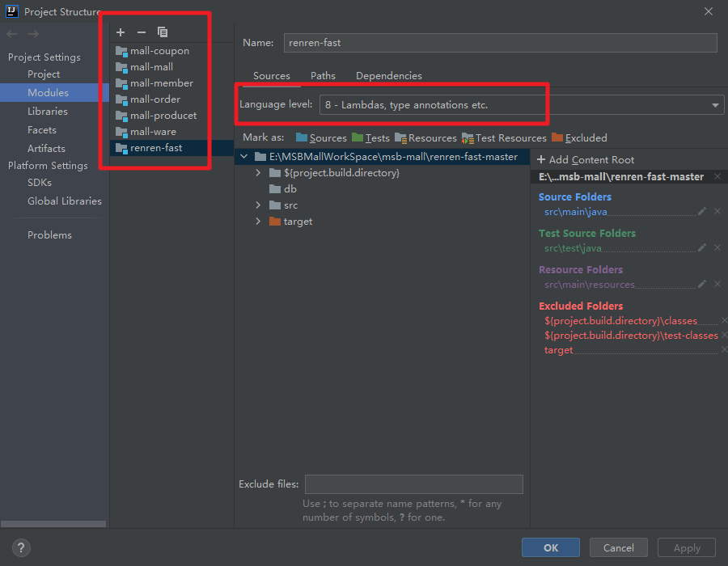Click the add module plus icon

(x=121, y=32)
